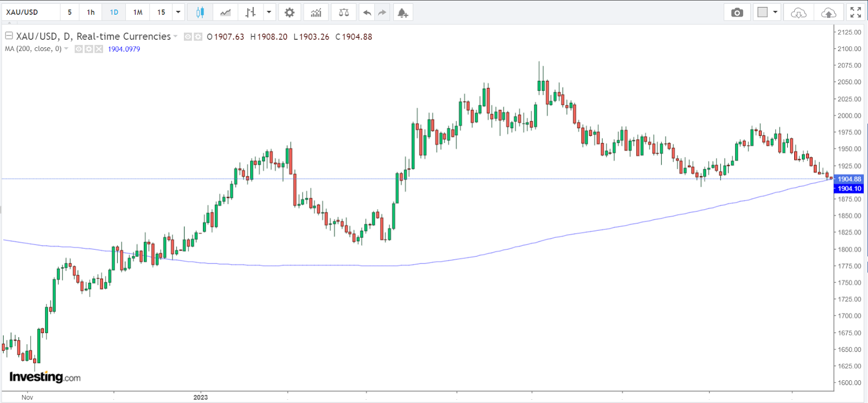Screen dimensions: 868x403
Task: Click the close price C1904.88
Action: 354,37
